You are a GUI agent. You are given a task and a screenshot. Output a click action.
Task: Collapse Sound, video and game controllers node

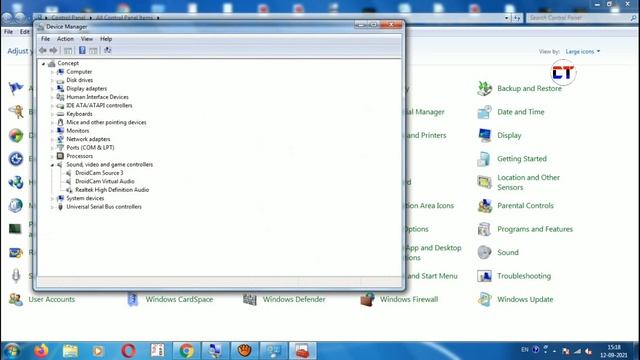(x=52, y=165)
